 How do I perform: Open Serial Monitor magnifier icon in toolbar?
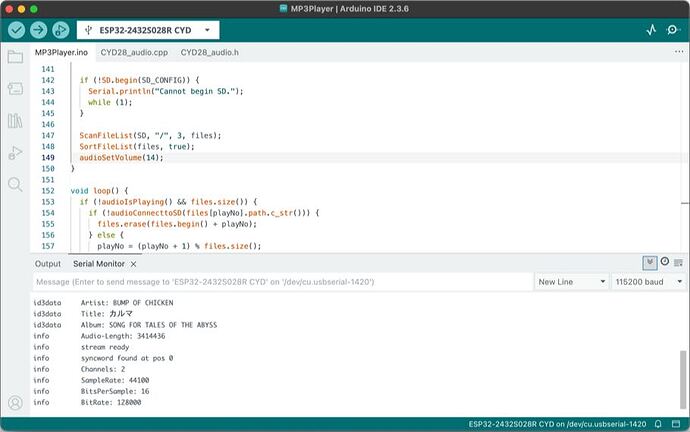click(672, 30)
